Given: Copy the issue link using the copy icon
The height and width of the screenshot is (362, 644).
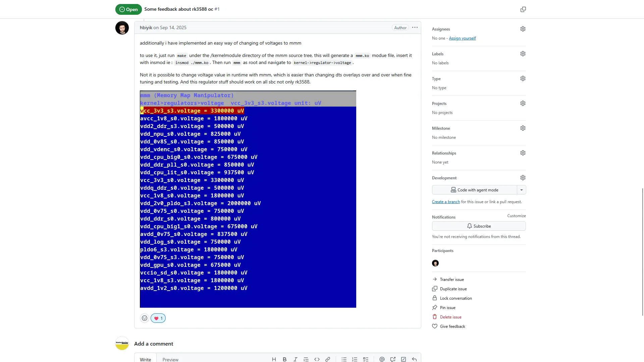Looking at the screenshot, I should pyautogui.click(x=523, y=9).
